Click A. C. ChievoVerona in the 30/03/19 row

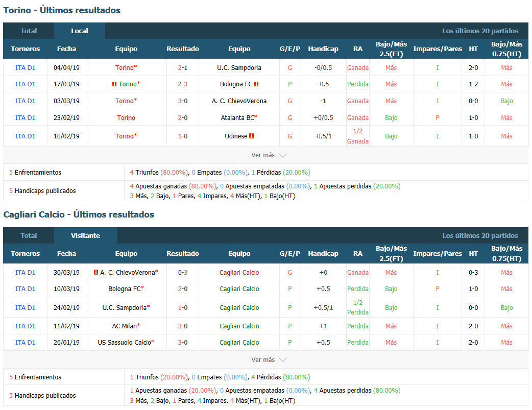(128, 273)
